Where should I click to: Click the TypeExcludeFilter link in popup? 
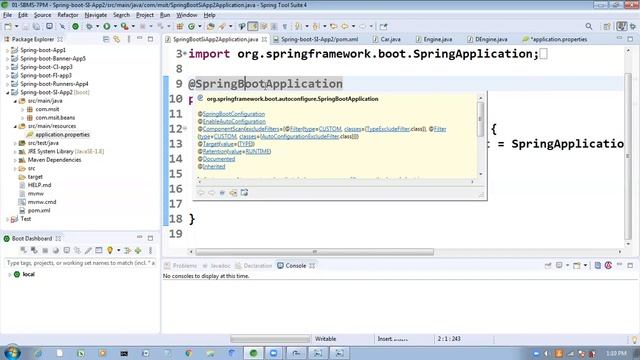[x=388, y=129]
